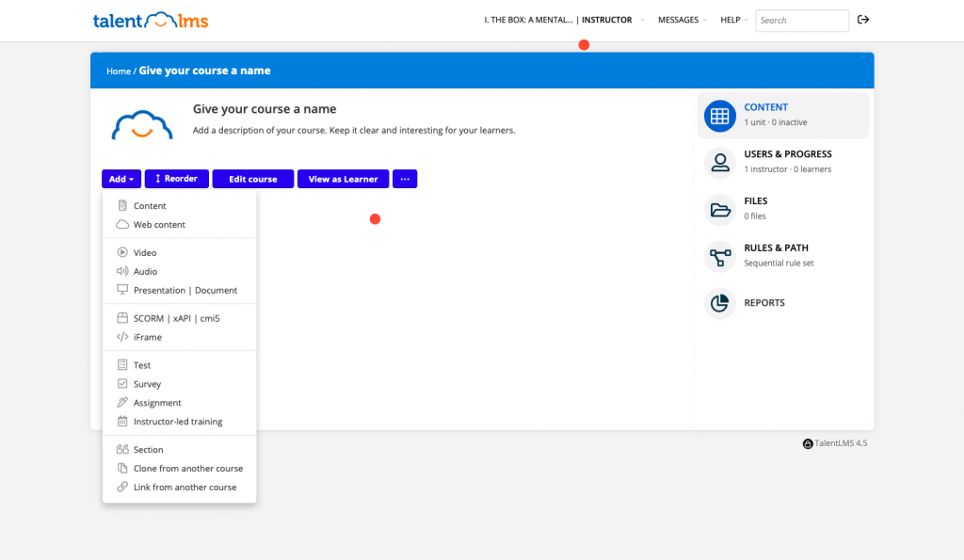This screenshot has width=964, height=560.
Task: Click the '0 files' text
Action: coord(755,216)
